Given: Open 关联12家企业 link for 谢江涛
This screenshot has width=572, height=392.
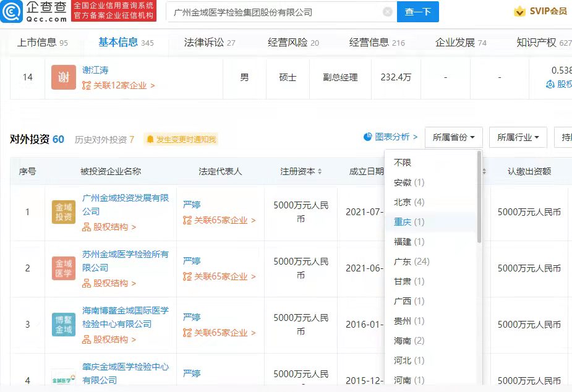Looking at the screenshot, I should pyautogui.click(x=119, y=85).
